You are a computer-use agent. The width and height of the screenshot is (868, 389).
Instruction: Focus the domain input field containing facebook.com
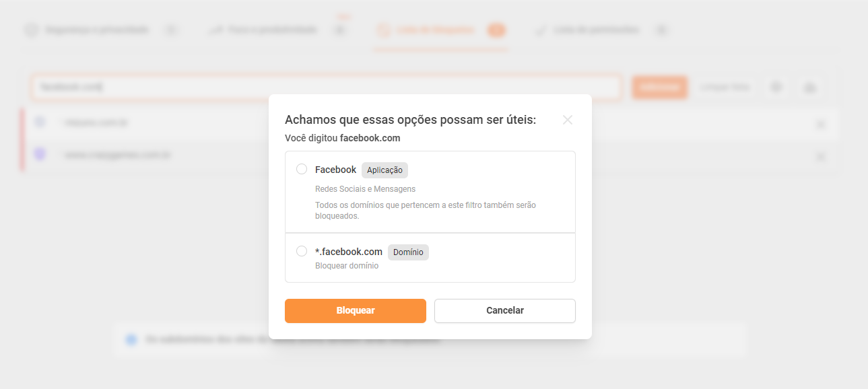(x=323, y=87)
